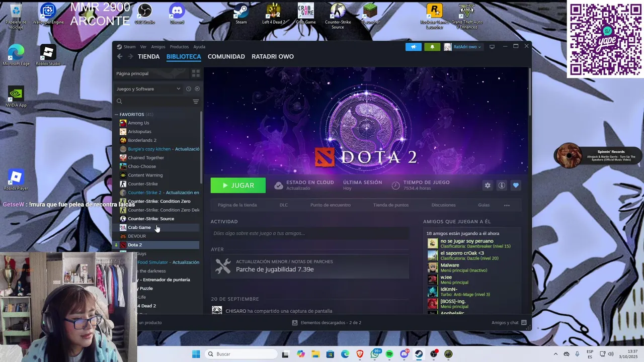644x362 pixels.
Task: Open downloads status Elementos descargados
Action: 327,323
